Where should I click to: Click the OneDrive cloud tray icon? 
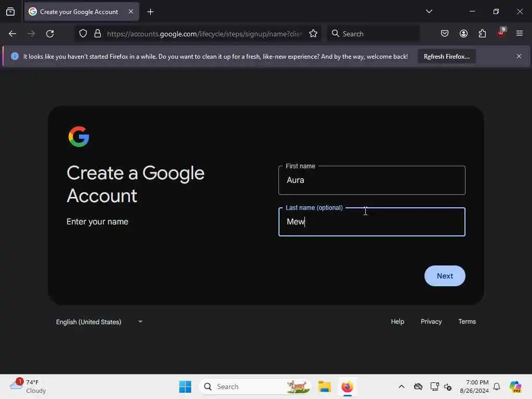pyautogui.click(x=418, y=387)
